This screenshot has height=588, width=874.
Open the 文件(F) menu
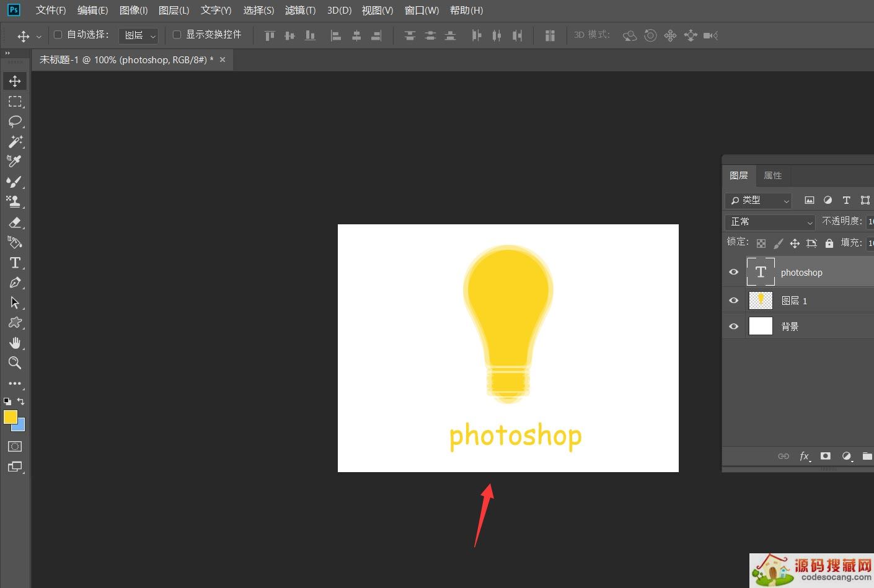coord(51,11)
